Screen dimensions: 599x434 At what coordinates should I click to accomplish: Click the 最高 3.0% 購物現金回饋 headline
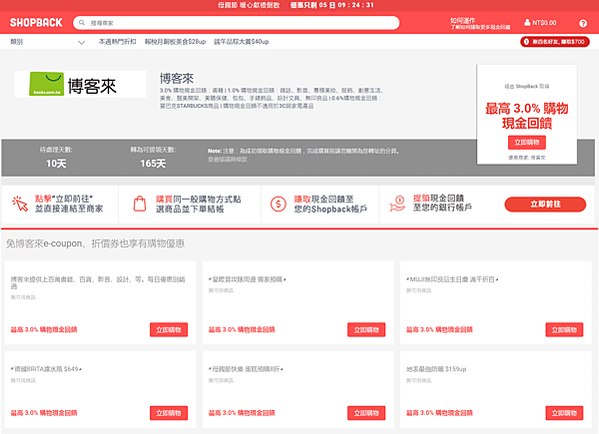coord(526,116)
